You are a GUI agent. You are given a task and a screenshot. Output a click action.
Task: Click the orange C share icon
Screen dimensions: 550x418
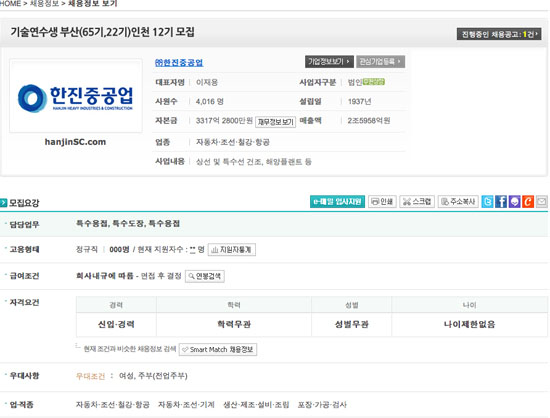coord(528,202)
